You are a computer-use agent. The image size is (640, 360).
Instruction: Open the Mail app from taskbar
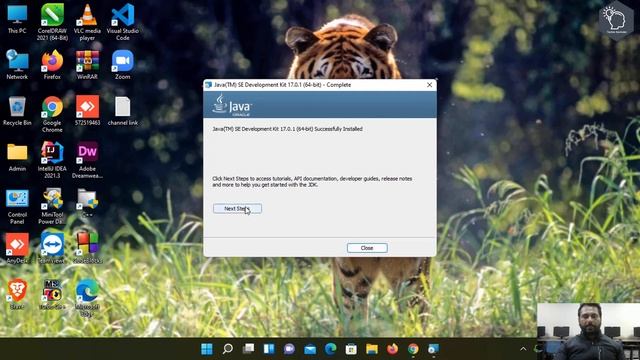point(310,349)
